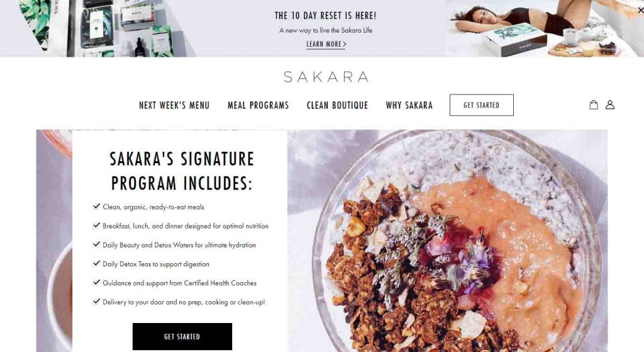Open the Meal Programs menu

(258, 105)
